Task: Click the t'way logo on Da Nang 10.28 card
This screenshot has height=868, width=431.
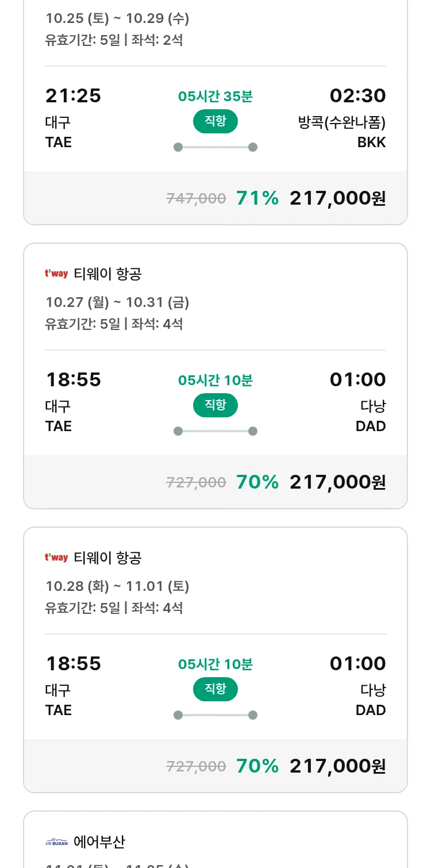Action: pyautogui.click(x=56, y=558)
